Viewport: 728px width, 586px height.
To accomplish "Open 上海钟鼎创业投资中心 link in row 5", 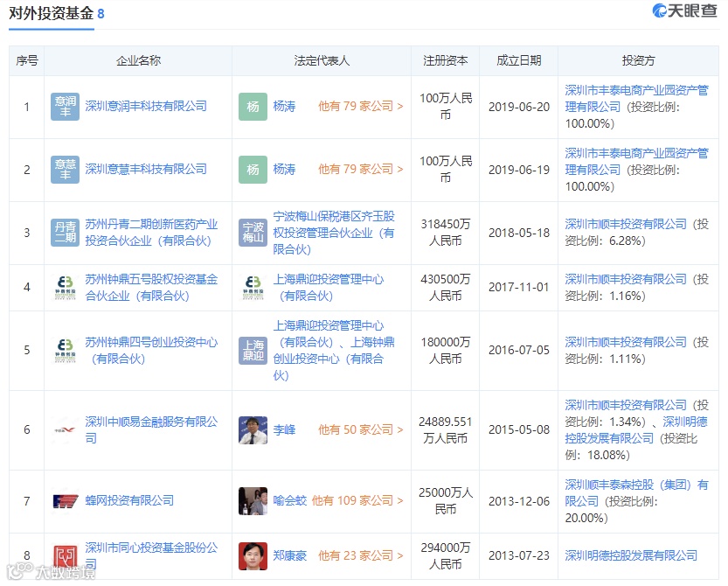I will 334,359.
